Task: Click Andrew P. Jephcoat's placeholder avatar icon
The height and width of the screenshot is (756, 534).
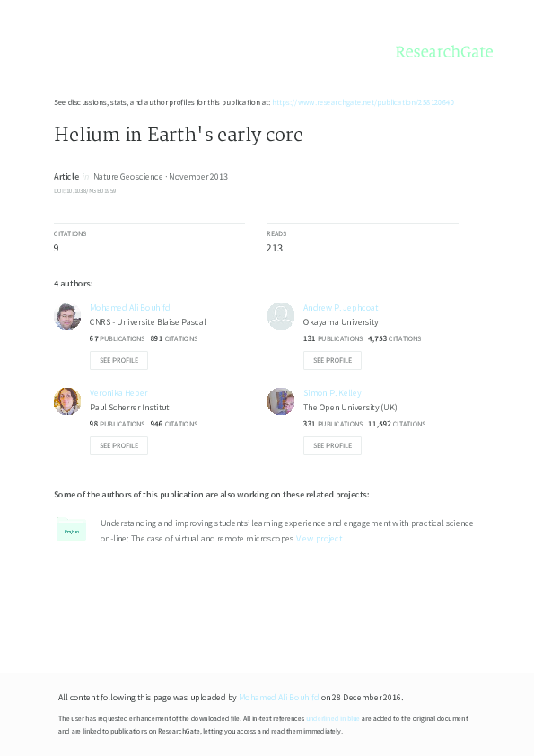Action: 281,316
